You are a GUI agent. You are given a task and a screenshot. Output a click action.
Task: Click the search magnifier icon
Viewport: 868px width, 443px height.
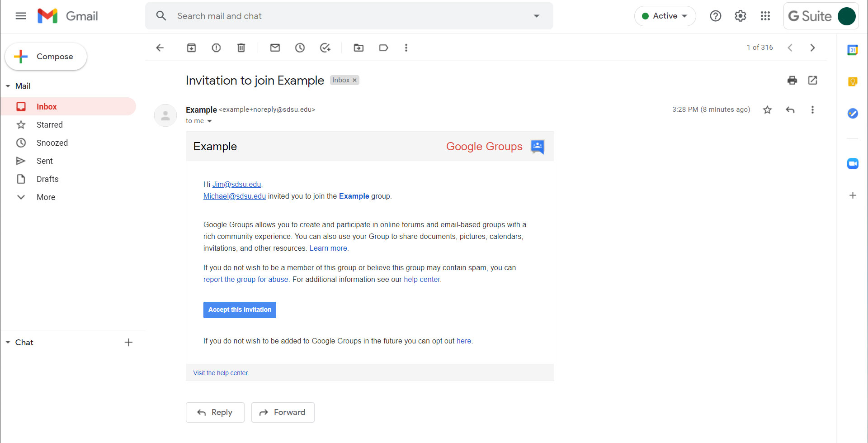161,16
